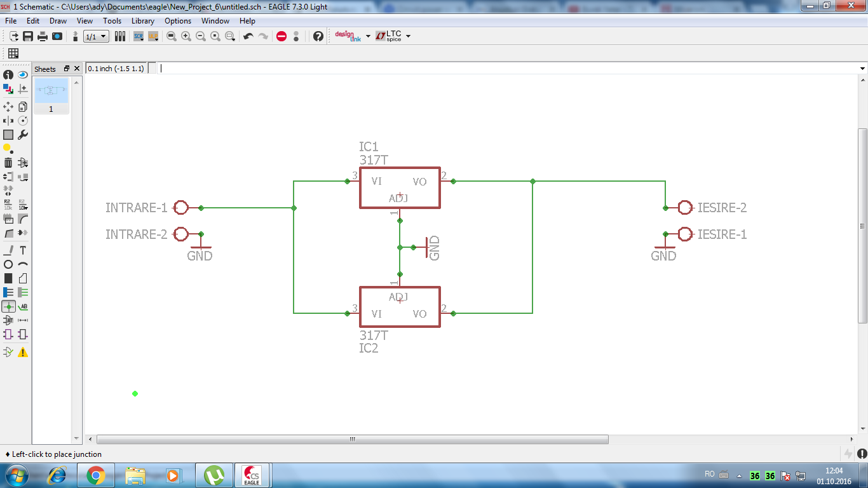Select the Text tool
Screen dimensions: 868x488
coord(23,250)
